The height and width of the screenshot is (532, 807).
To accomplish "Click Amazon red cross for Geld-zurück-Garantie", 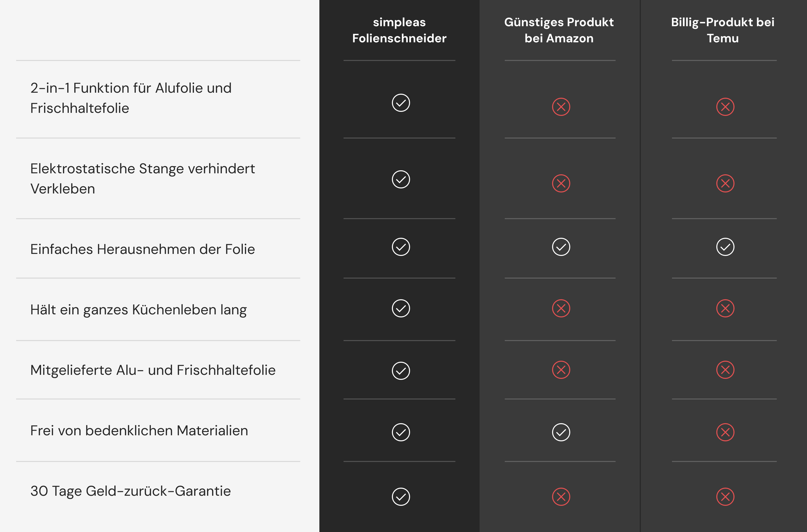I will (x=561, y=497).
